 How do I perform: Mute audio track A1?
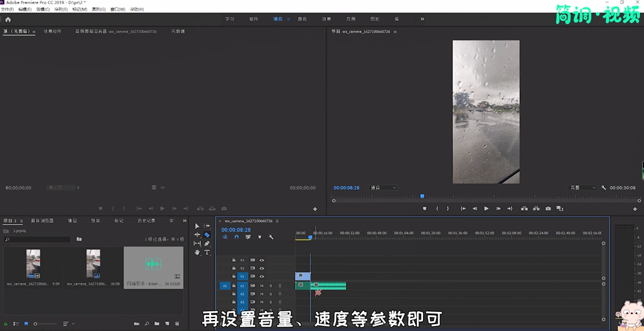pyautogui.click(x=262, y=286)
